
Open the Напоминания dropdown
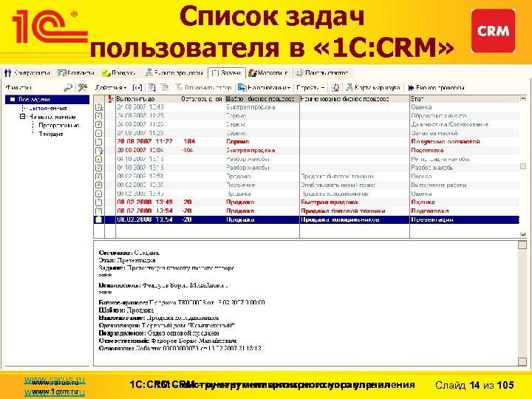pos(265,88)
